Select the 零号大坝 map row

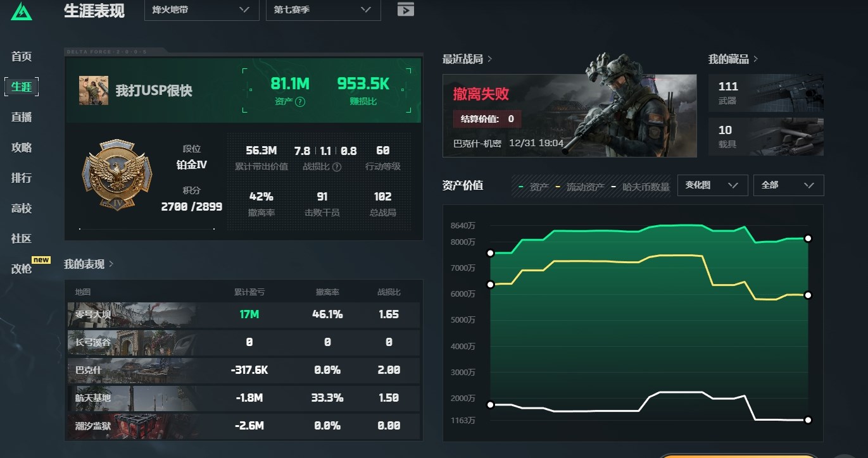[x=243, y=314]
